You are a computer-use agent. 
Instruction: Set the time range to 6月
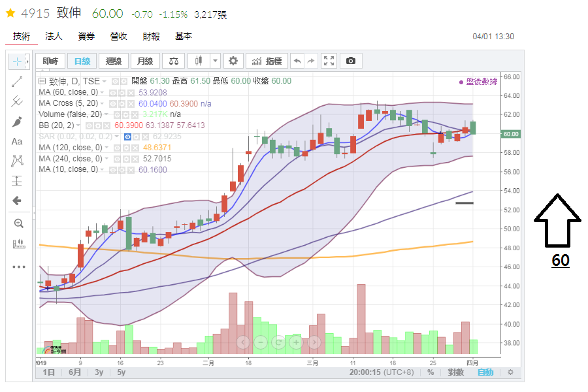click(x=75, y=372)
